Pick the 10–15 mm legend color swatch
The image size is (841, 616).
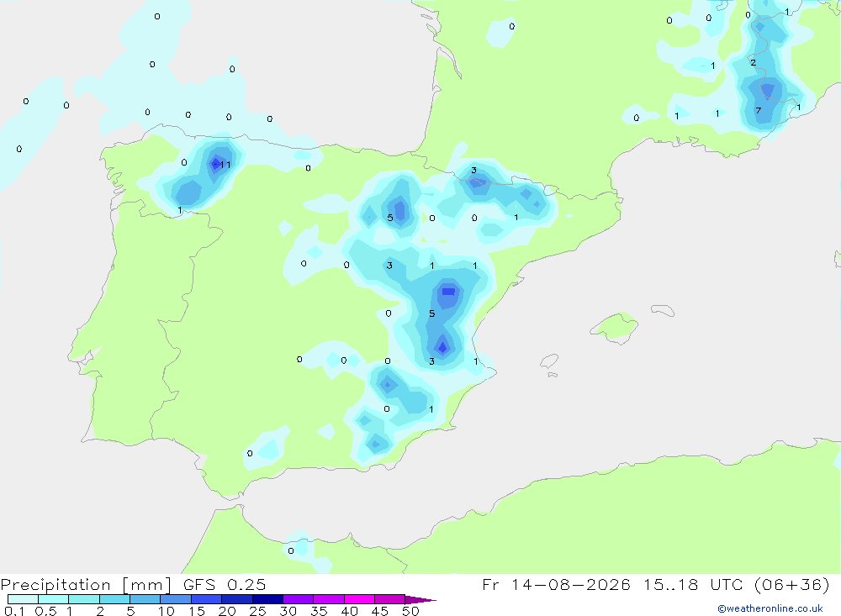coord(176,599)
